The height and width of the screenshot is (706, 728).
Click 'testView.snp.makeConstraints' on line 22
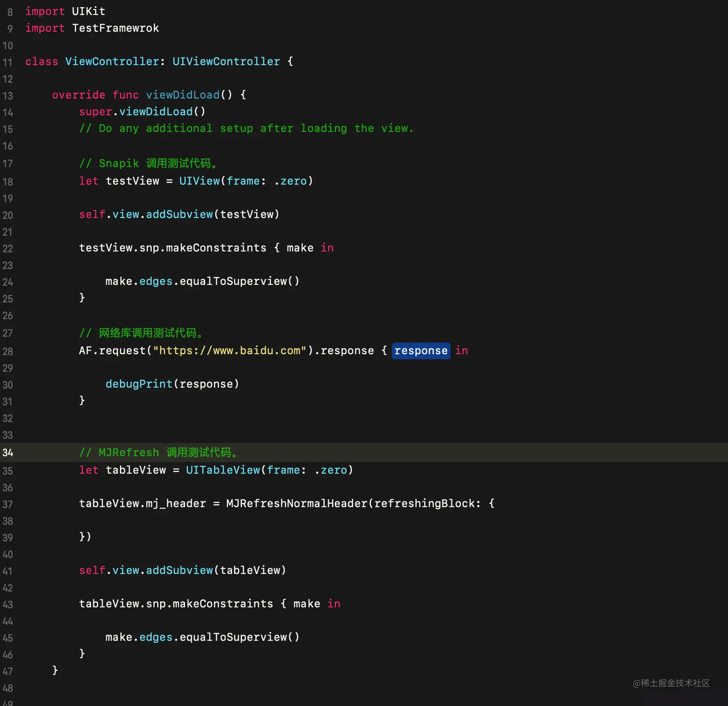tap(172, 248)
